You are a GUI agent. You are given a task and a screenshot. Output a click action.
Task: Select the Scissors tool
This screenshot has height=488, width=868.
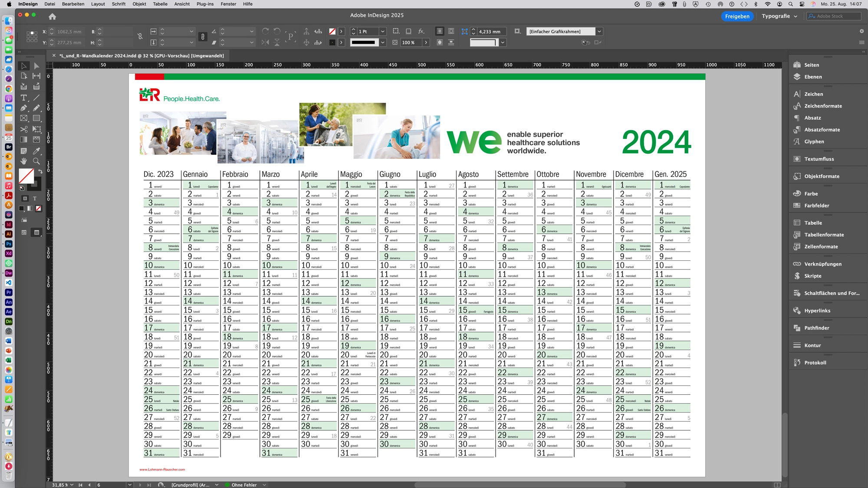point(24,129)
